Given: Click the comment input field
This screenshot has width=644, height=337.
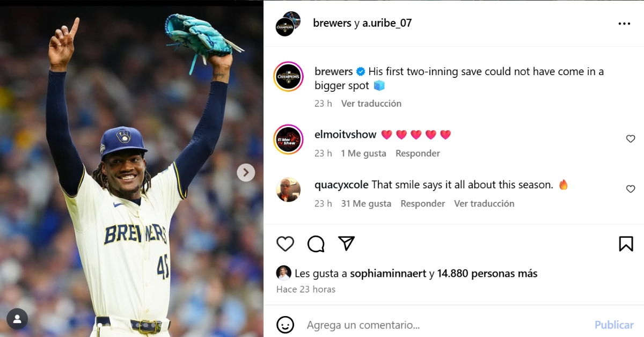Looking at the screenshot, I should pyautogui.click(x=445, y=325).
